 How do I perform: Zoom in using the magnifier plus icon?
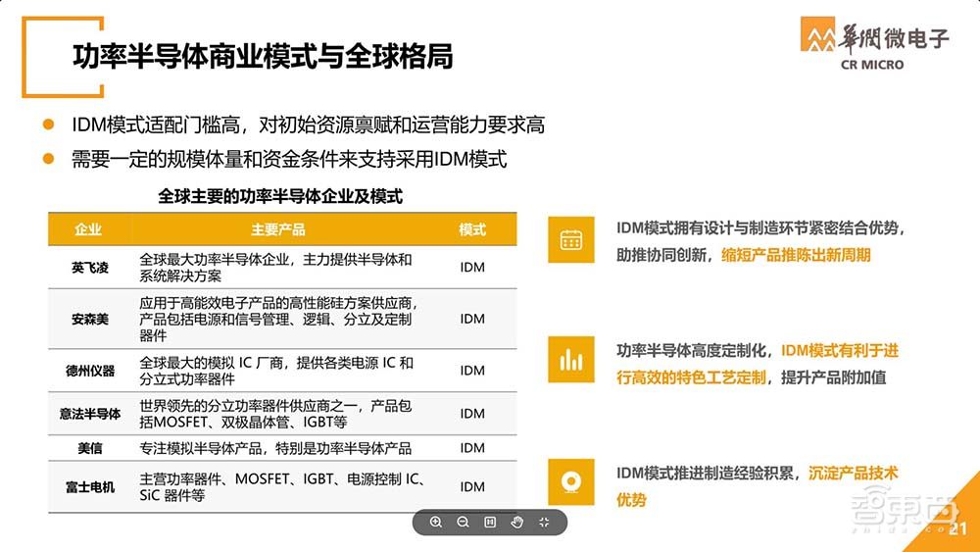coord(436,522)
